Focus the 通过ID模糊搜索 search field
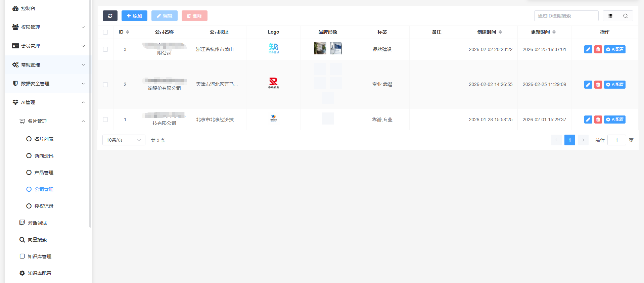This screenshot has width=644, height=283. (x=566, y=16)
